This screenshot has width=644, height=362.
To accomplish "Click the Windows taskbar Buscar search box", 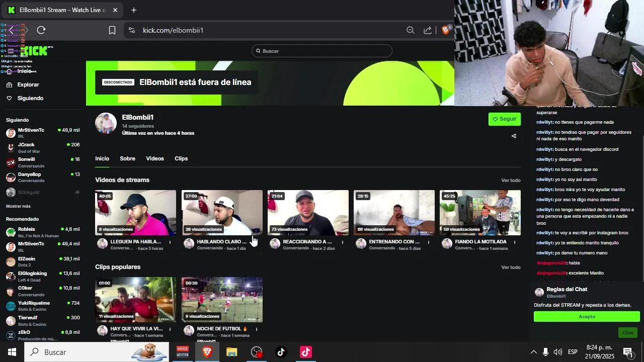I will (x=97, y=352).
